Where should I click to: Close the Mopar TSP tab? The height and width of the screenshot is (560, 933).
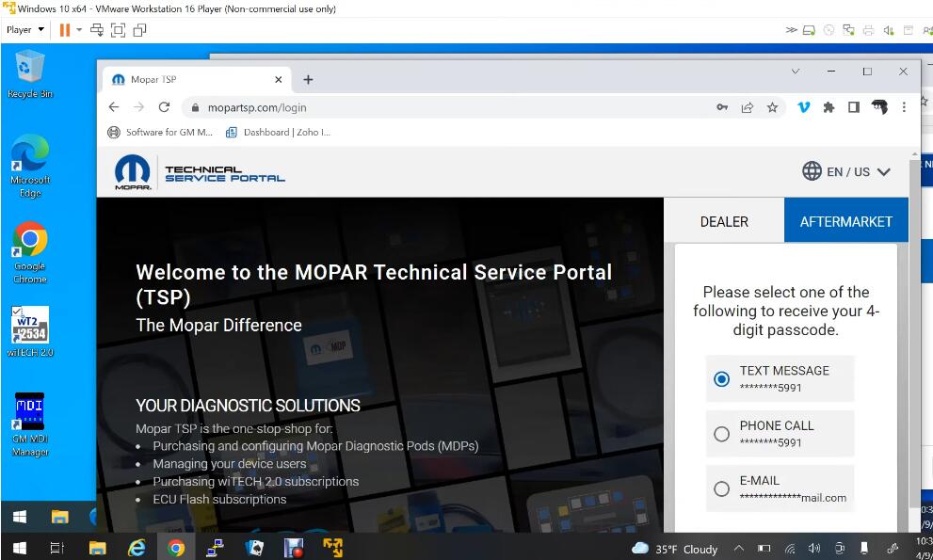(x=278, y=79)
